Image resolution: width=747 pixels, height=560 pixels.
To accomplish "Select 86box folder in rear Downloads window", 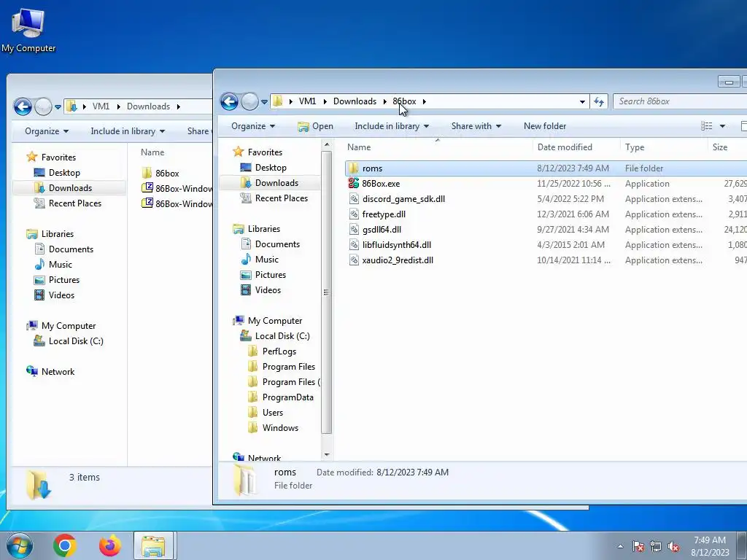I will pyautogui.click(x=167, y=174).
